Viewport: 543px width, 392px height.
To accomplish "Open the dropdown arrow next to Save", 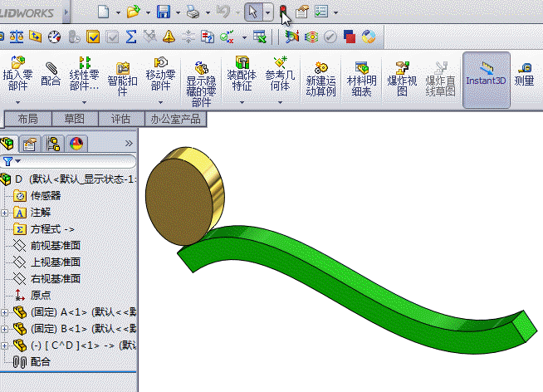I will (178, 12).
